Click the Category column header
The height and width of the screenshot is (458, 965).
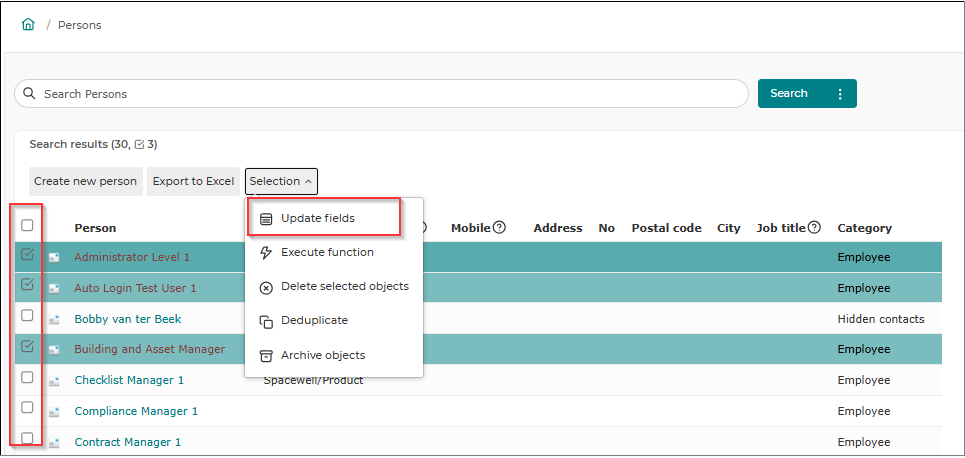point(864,228)
